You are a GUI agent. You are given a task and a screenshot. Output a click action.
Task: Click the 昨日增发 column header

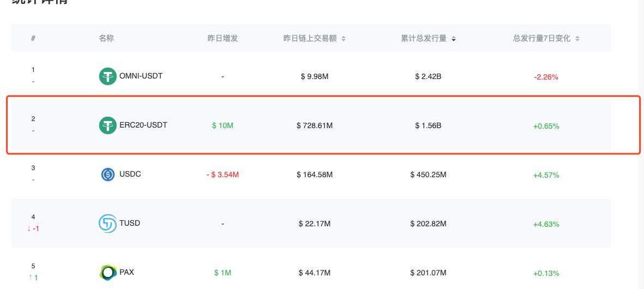click(x=222, y=38)
